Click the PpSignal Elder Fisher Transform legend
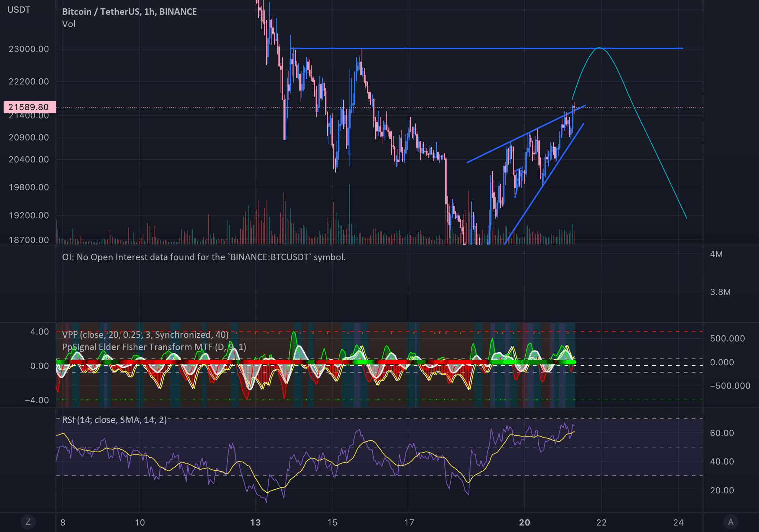 (154, 347)
